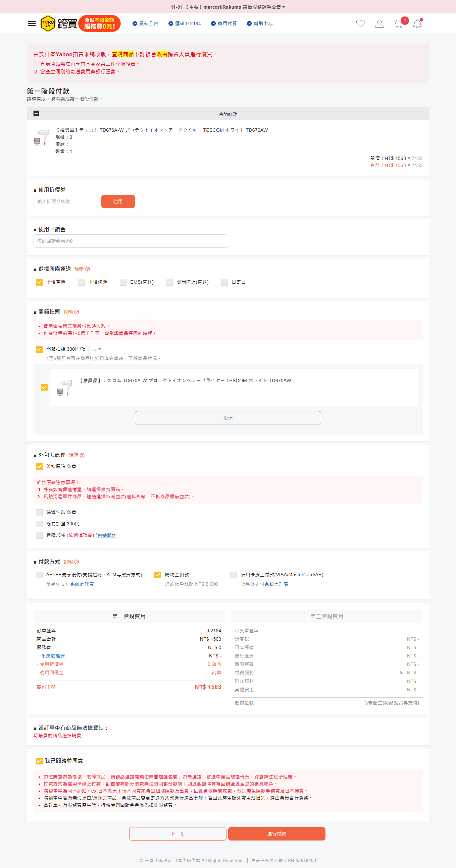456x868 pixels.
Task: Click the 進行付款 button
Action: point(277,834)
